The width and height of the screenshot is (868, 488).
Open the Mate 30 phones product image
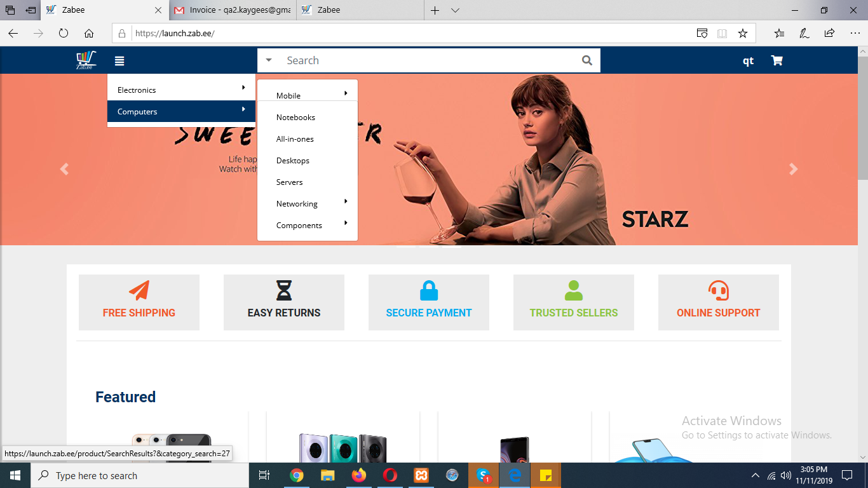(x=343, y=448)
